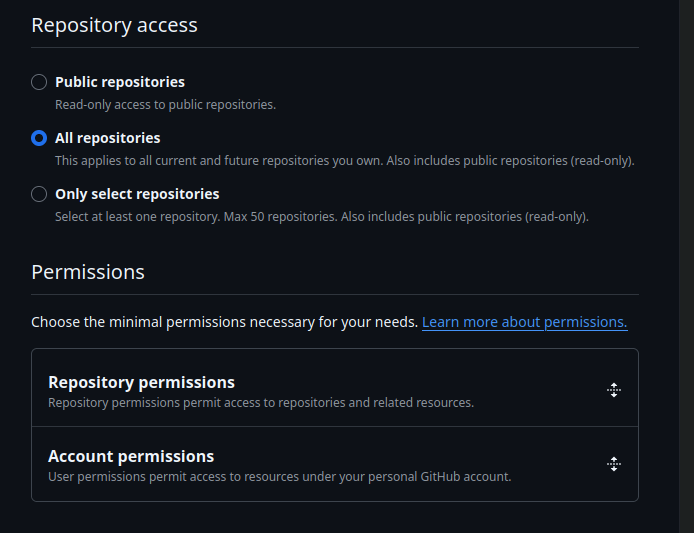Select the Public repositories radio button
This screenshot has height=533, width=694.
pyautogui.click(x=39, y=82)
